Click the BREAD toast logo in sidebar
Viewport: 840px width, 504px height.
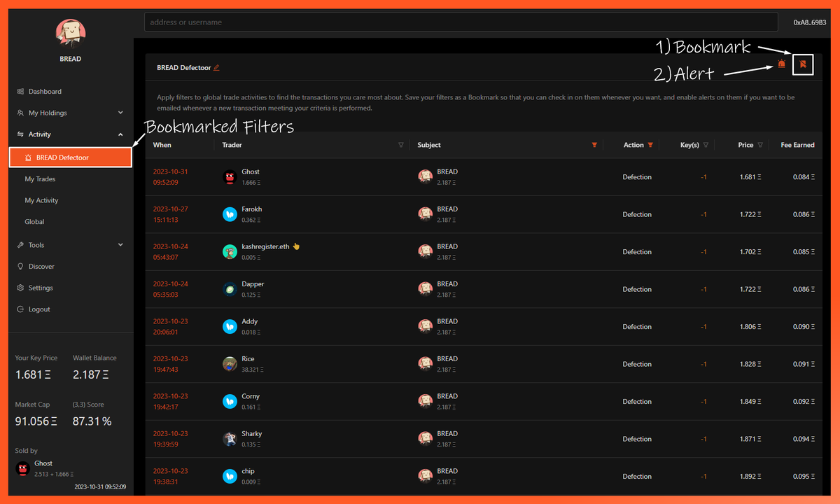coord(71,32)
